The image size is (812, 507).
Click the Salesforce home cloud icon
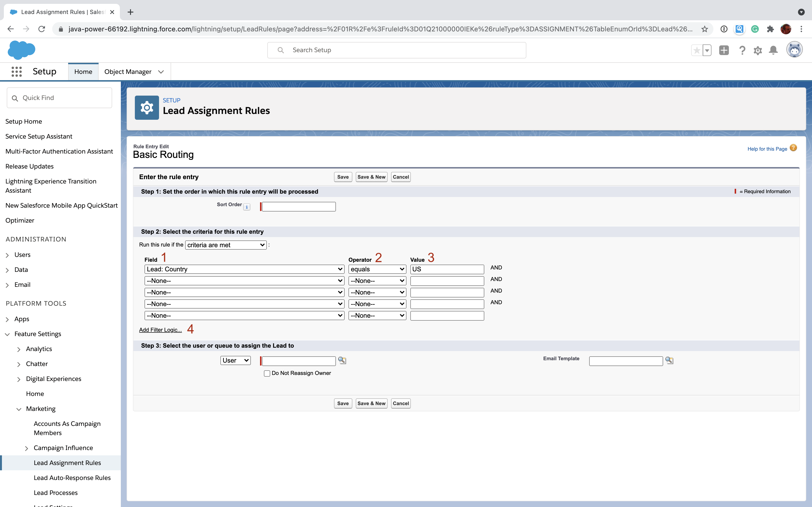22,50
